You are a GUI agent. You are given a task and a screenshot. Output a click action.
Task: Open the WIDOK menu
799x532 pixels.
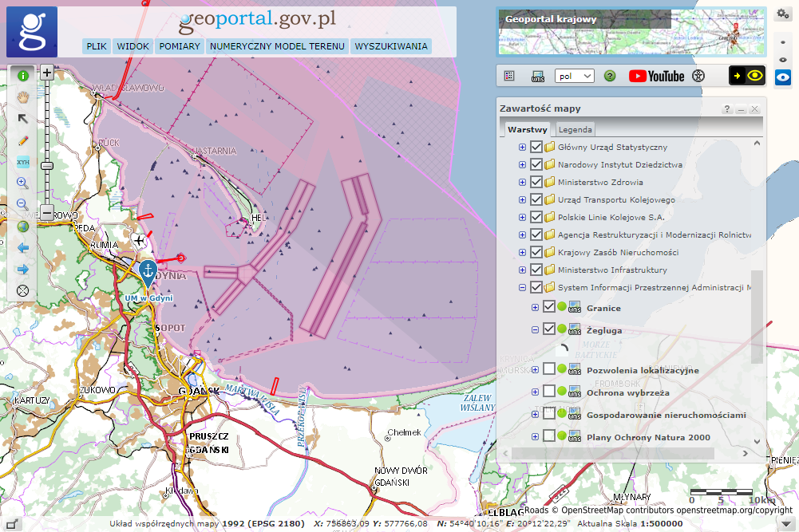[x=133, y=46]
